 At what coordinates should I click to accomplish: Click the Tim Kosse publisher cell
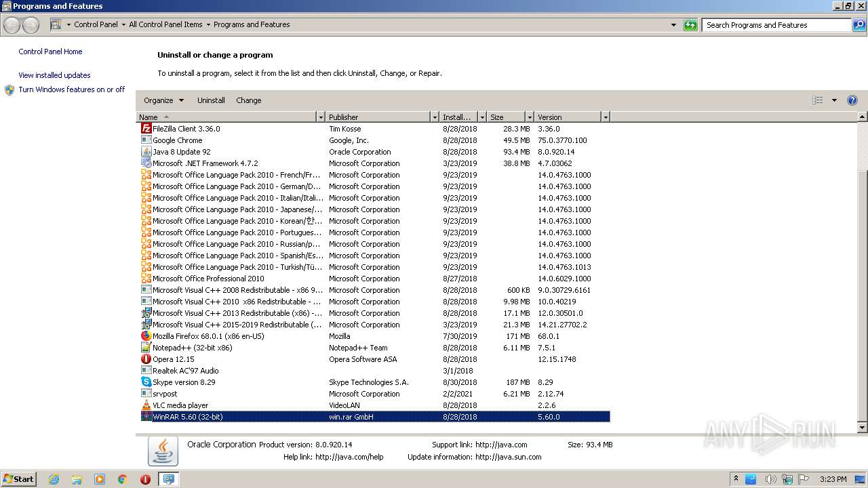click(344, 129)
